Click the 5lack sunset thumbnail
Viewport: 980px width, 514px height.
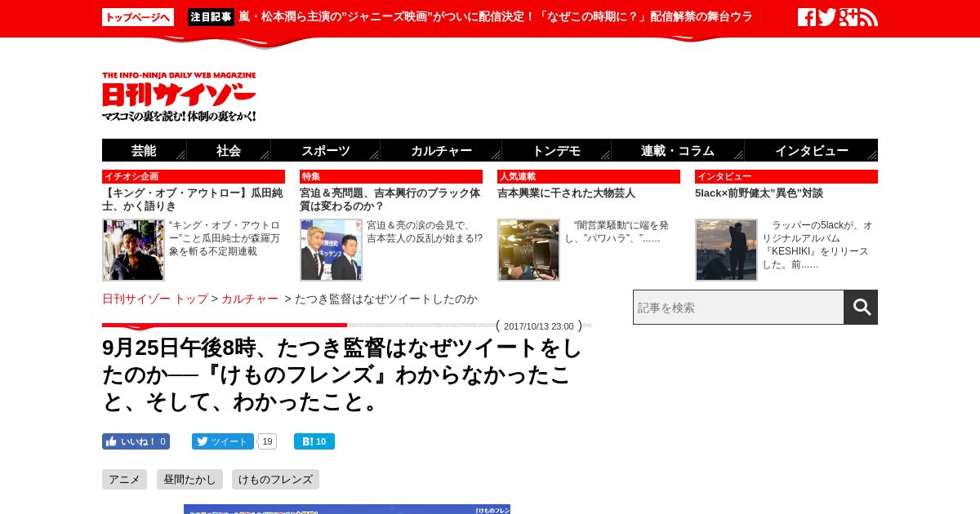pos(726,250)
